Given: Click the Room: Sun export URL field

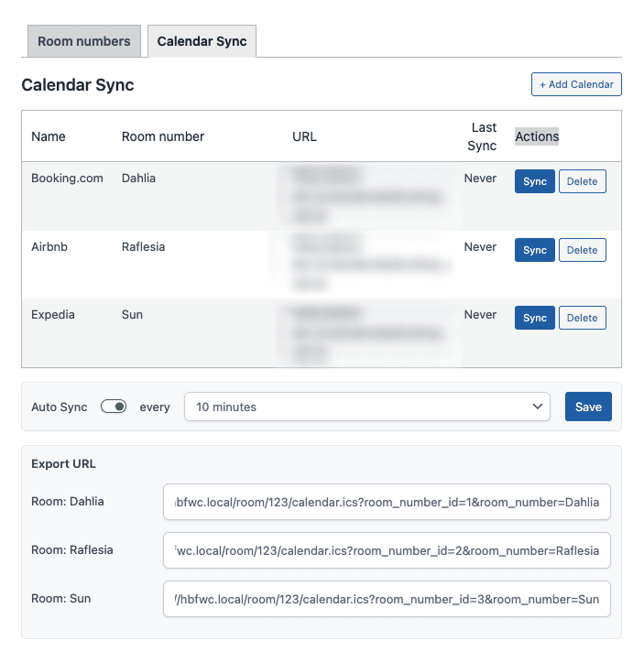Looking at the screenshot, I should (x=387, y=599).
